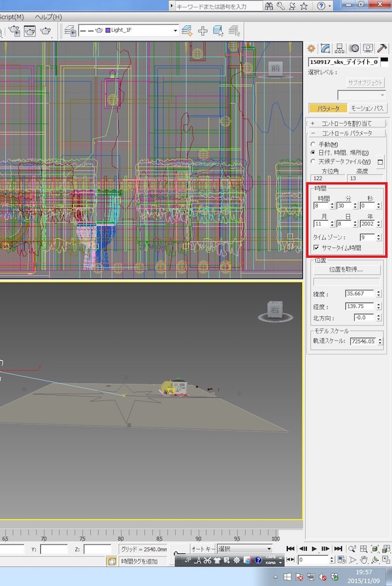
Task: Collapse the コントロール パラメータ rollout
Action: tap(346, 133)
